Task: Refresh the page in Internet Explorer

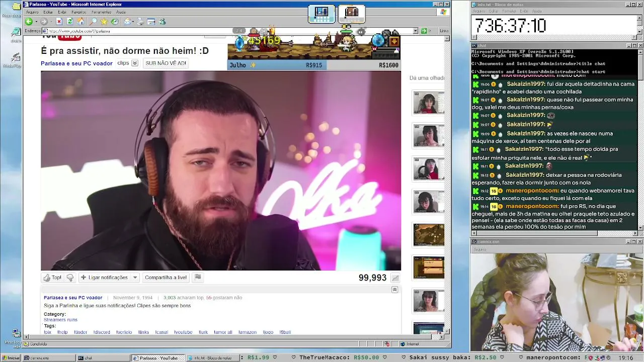Action: pyautogui.click(x=70, y=22)
